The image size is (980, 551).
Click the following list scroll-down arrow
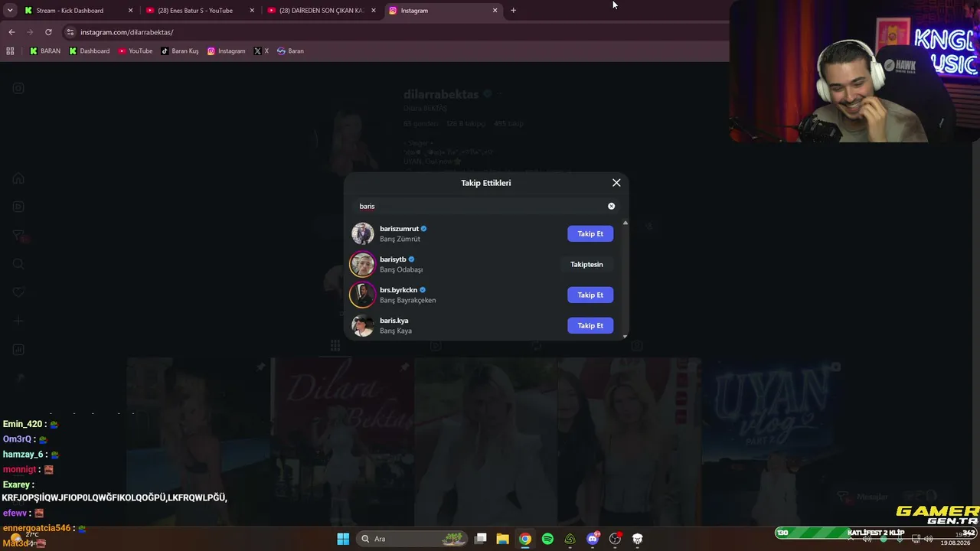[x=625, y=336]
